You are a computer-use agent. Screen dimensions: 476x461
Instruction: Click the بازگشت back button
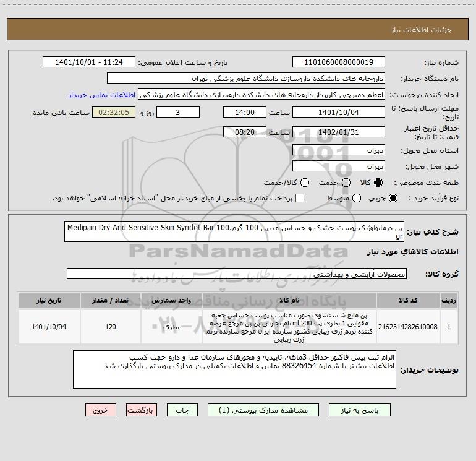tap(142, 410)
